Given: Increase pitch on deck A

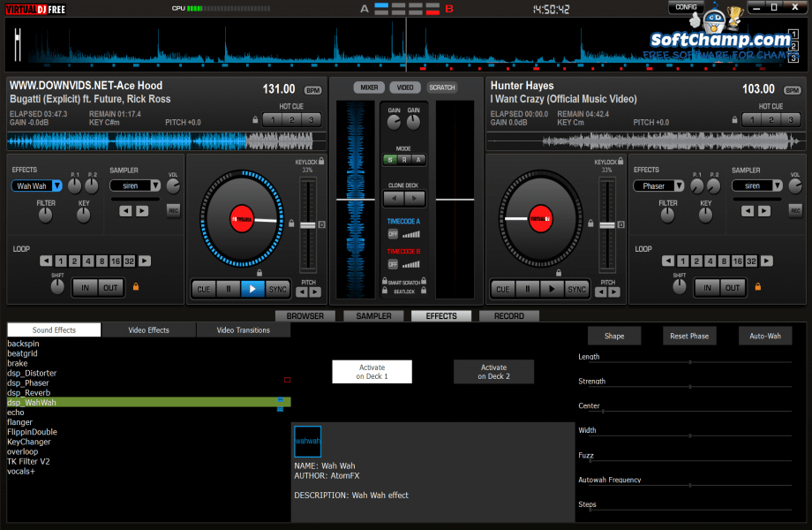Looking at the screenshot, I should tap(315, 292).
